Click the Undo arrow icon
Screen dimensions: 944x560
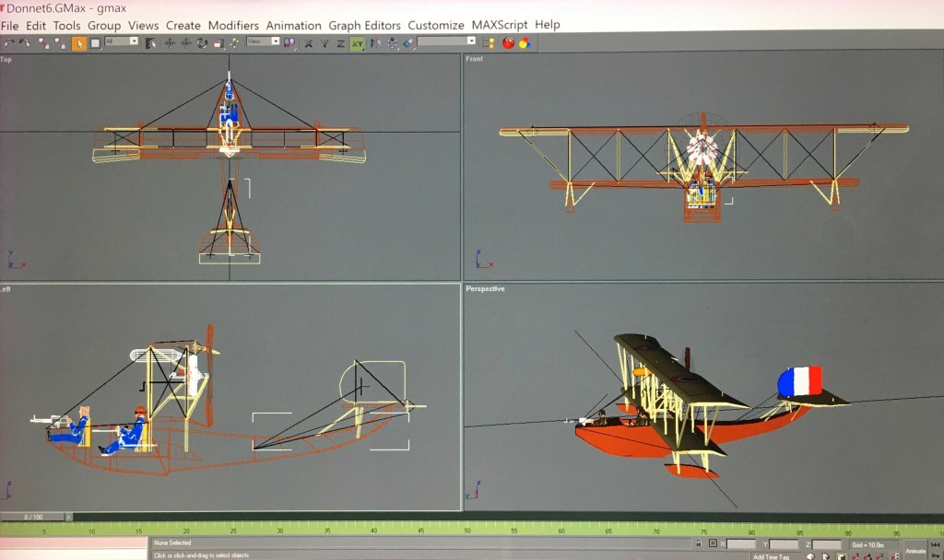(x=8, y=42)
